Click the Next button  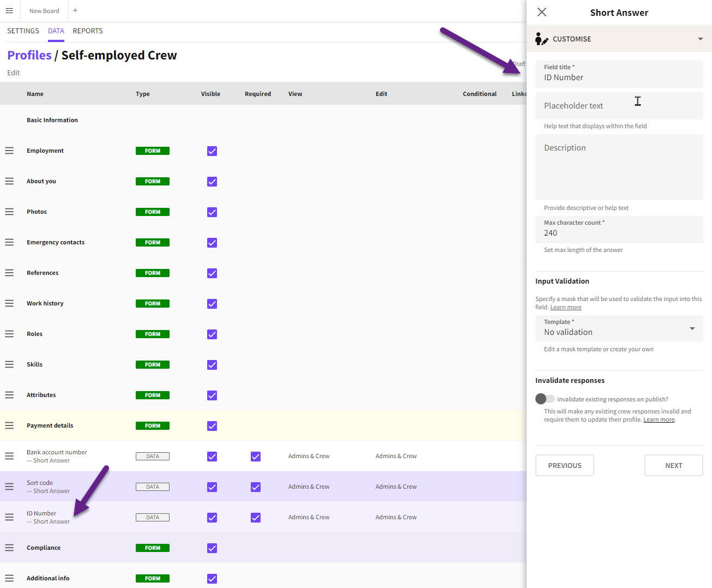pyautogui.click(x=673, y=465)
